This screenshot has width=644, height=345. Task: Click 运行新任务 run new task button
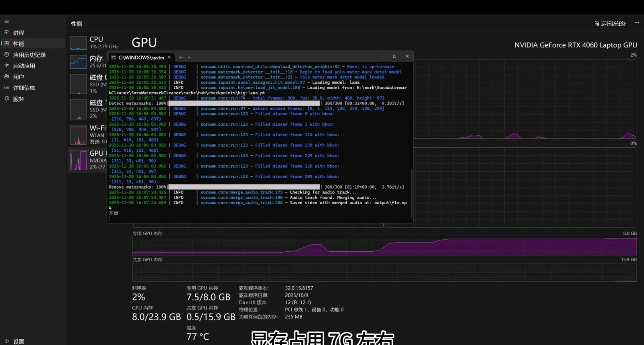[x=610, y=24]
